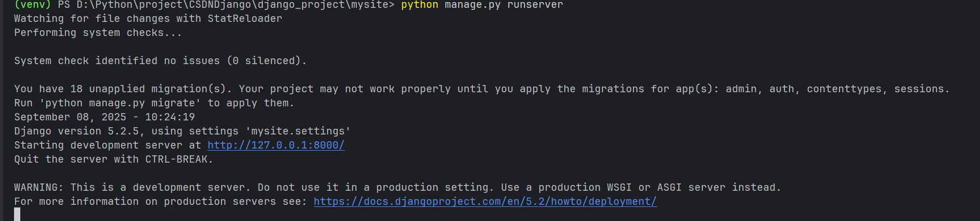
Task: Click the terminal cursor block below the last line
Action: pos(17,214)
